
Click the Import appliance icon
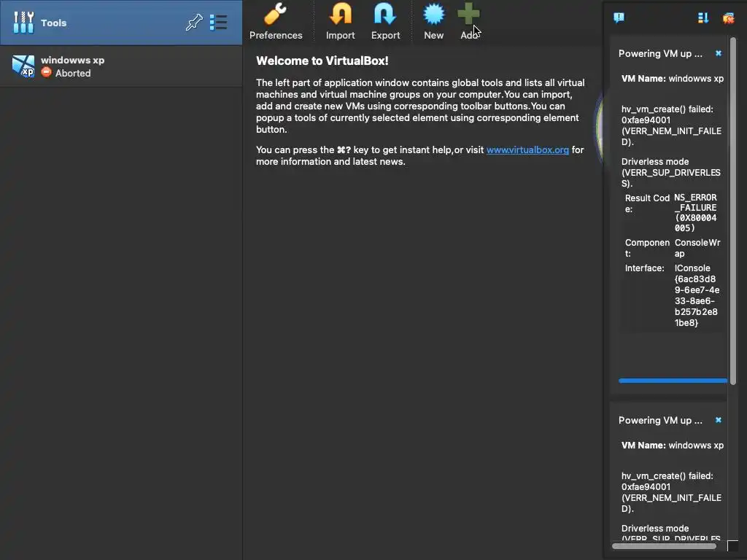pos(341,13)
